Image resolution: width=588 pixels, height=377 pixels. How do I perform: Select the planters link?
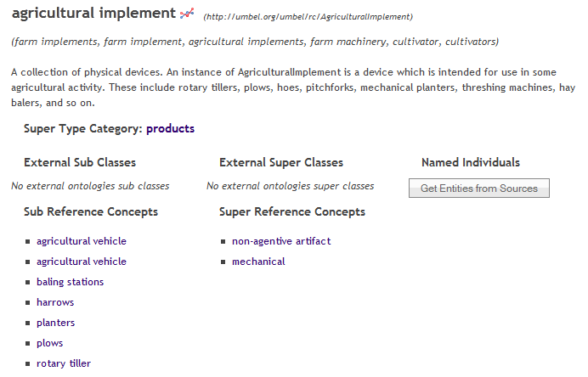[x=55, y=323]
